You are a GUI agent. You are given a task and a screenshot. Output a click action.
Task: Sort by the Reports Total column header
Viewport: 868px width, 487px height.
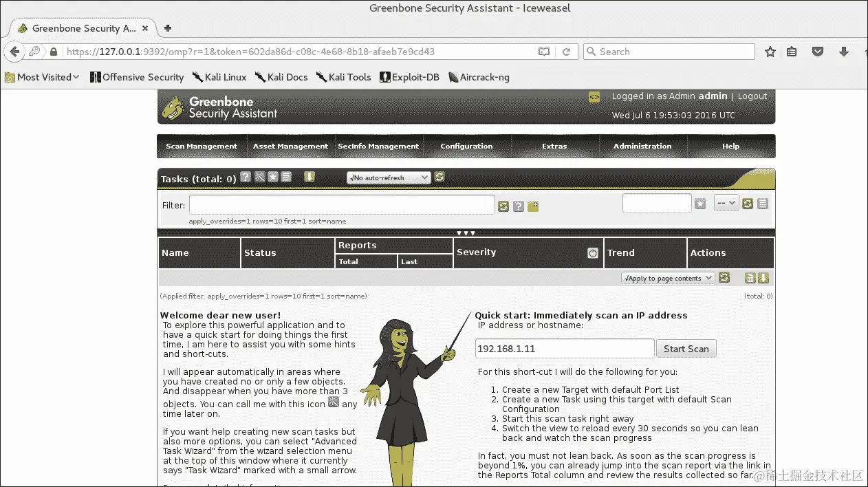tap(349, 261)
